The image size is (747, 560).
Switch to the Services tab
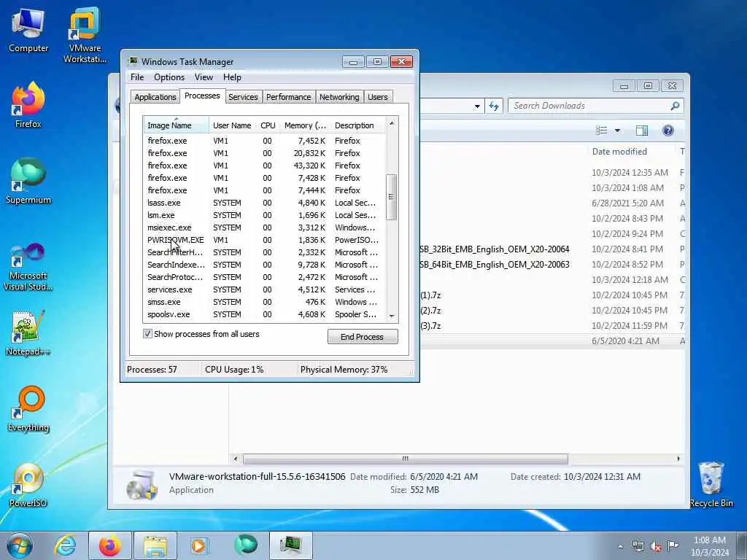coord(243,97)
